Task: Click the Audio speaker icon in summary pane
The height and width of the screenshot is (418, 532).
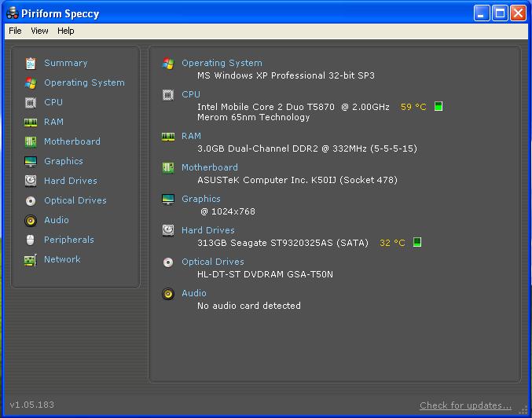Action: pos(168,294)
